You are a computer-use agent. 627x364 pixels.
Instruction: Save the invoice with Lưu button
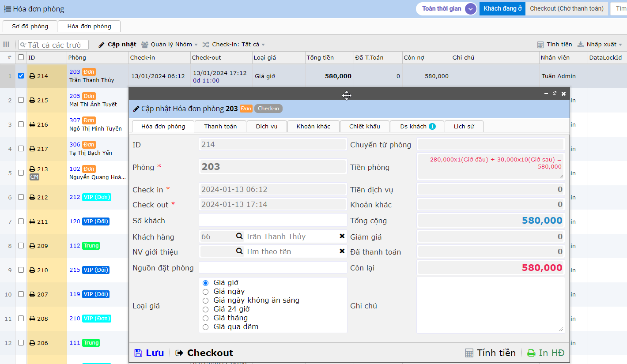point(149,353)
